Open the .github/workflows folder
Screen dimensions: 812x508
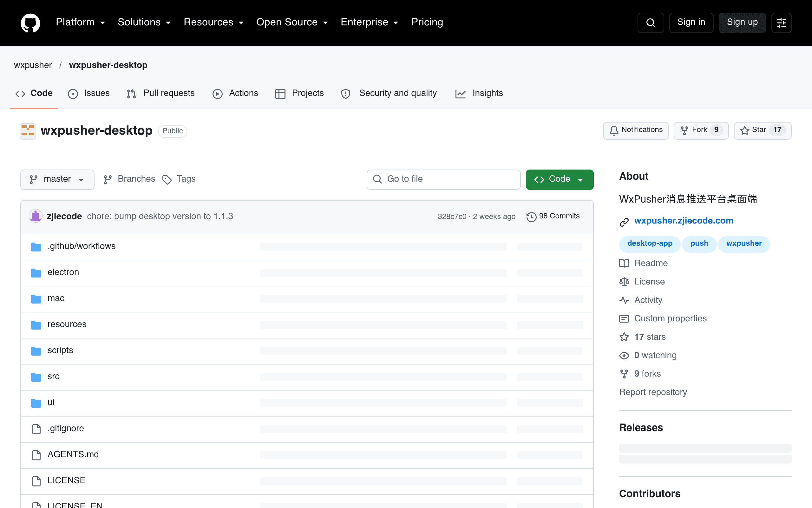(82, 246)
